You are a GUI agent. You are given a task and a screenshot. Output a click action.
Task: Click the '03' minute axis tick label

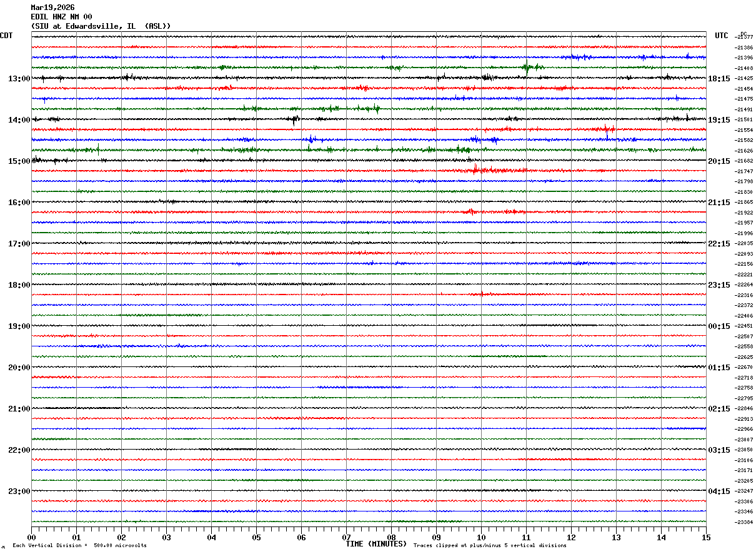166,537
